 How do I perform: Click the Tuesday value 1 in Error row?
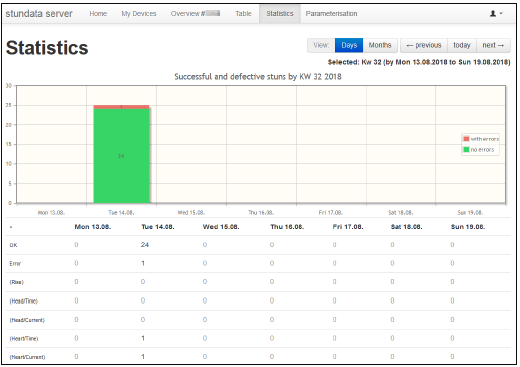(143, 263)
